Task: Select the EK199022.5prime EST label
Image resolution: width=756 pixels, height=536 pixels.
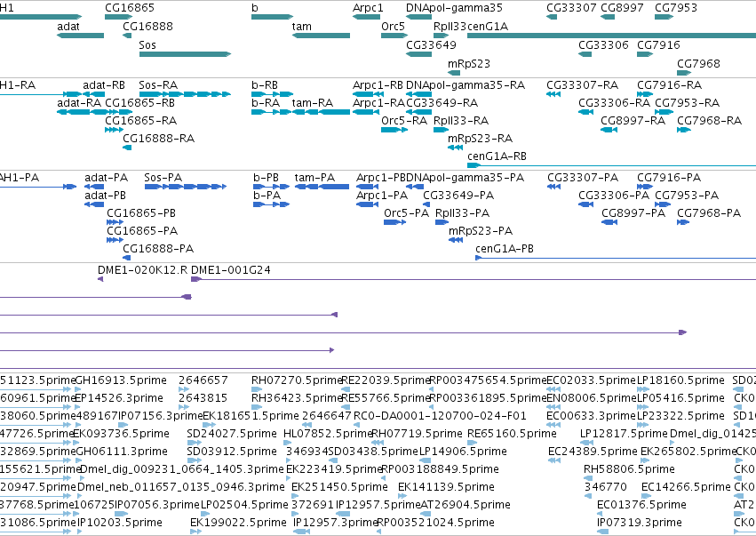Action: pyautogui.click(x=238, y=523)
